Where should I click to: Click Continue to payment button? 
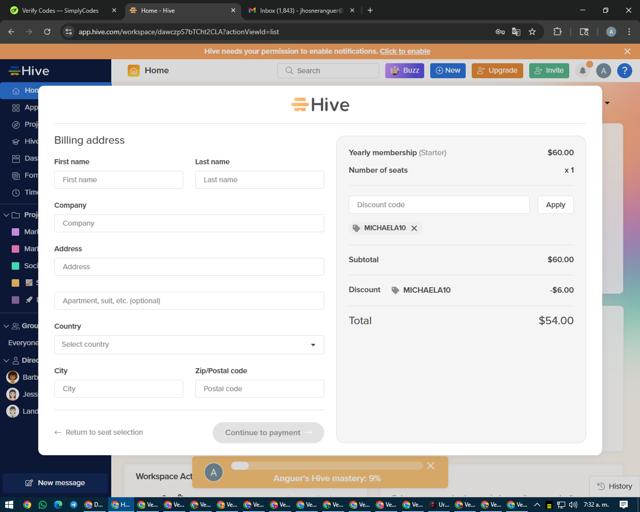tap(268, 432)
